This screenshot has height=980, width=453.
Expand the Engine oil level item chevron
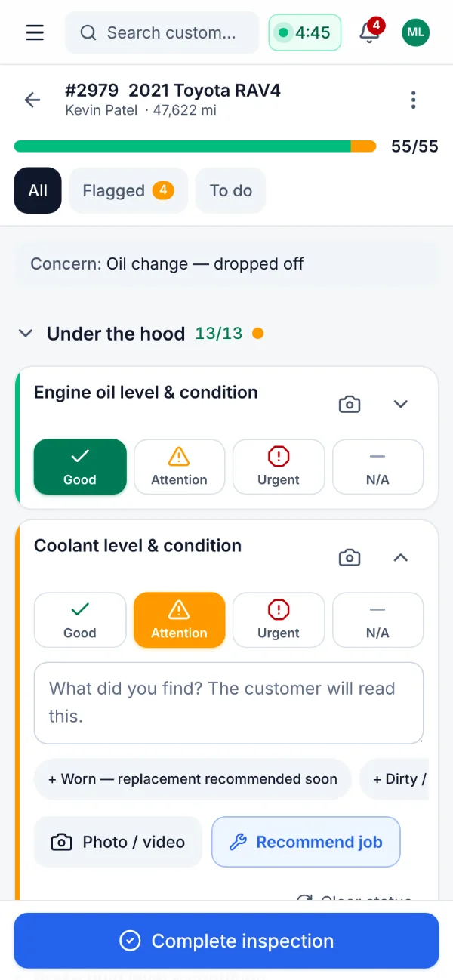pyautogui.click(x=401, y=404)
